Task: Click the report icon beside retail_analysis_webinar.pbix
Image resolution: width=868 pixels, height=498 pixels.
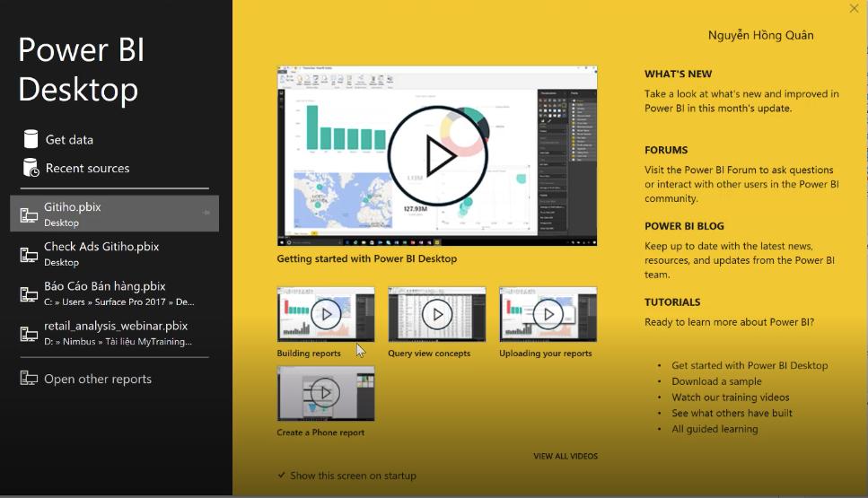Action: click(29, 334)
